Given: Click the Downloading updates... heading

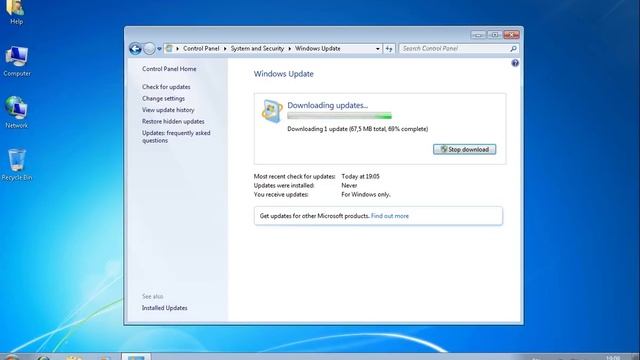Looking at the screenshot, I should pyautogui.click(x=327, y=105).
